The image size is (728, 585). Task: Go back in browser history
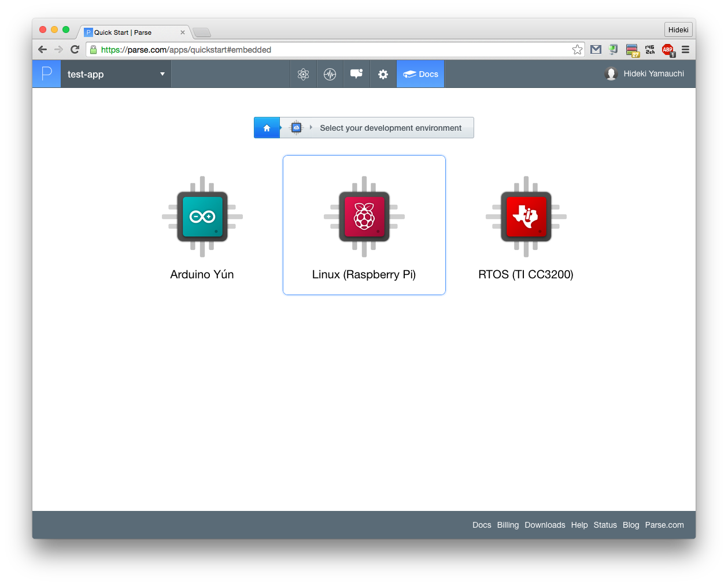coord(42,49)
